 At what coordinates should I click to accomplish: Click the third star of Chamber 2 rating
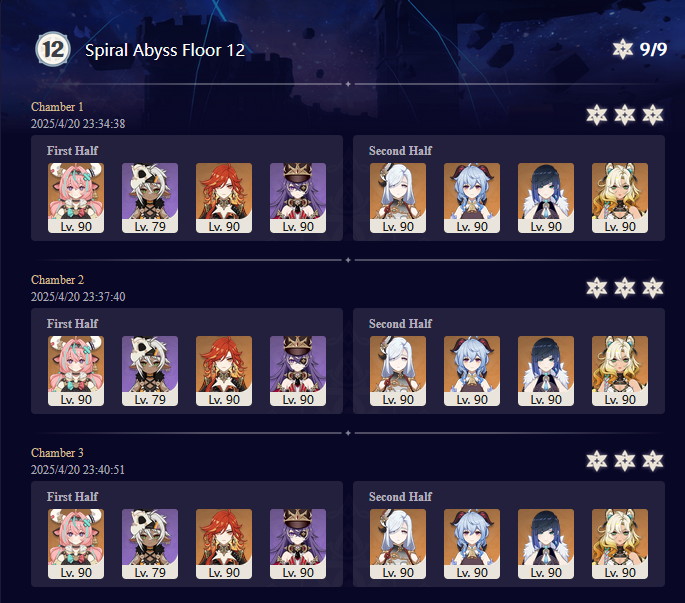(653, 288)
